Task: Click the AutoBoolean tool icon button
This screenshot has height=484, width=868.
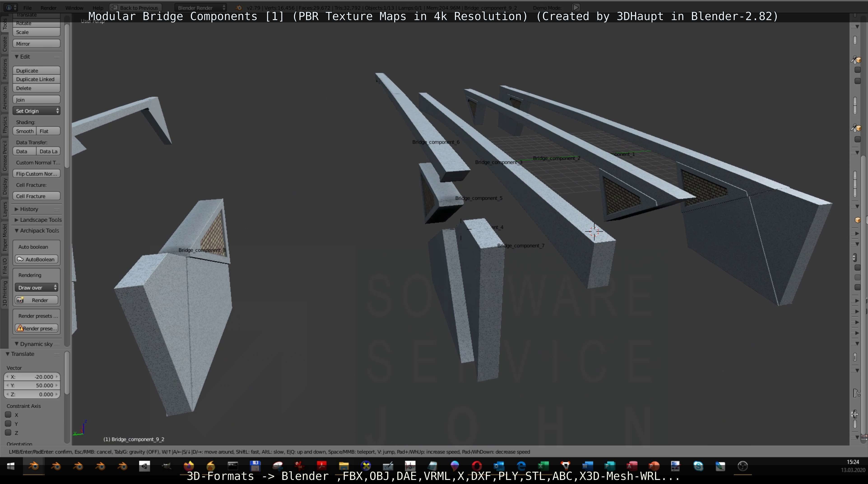Action: coord(36,259)
